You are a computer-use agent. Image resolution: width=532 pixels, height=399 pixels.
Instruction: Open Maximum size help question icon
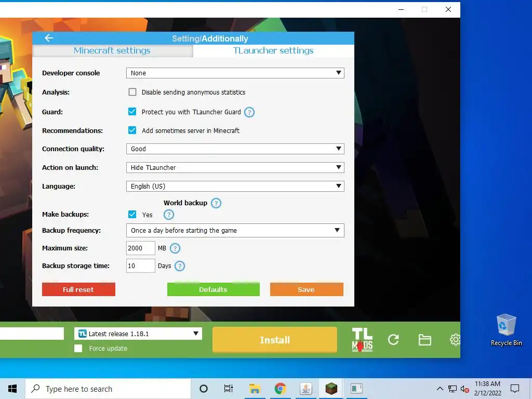tap(175, 248)
